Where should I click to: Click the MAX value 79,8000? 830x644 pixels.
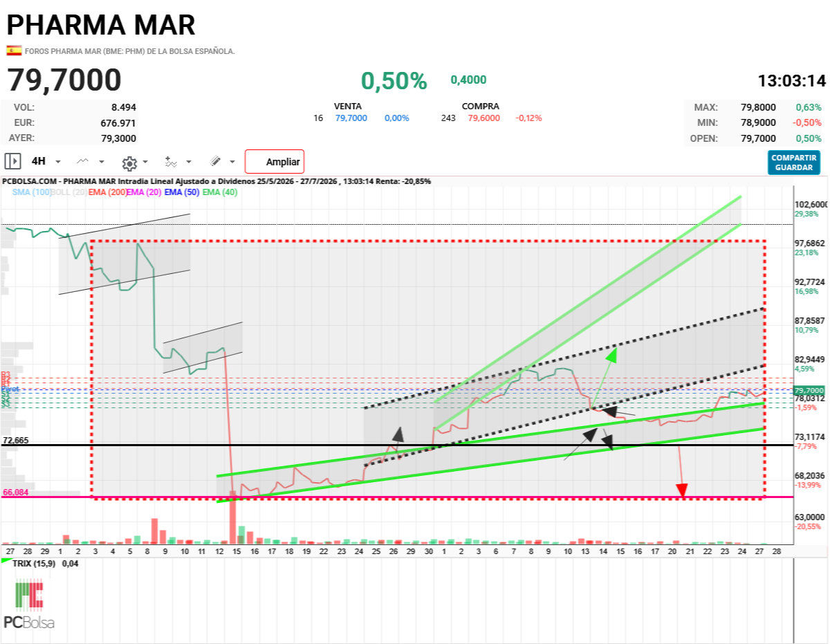[758, 107]
